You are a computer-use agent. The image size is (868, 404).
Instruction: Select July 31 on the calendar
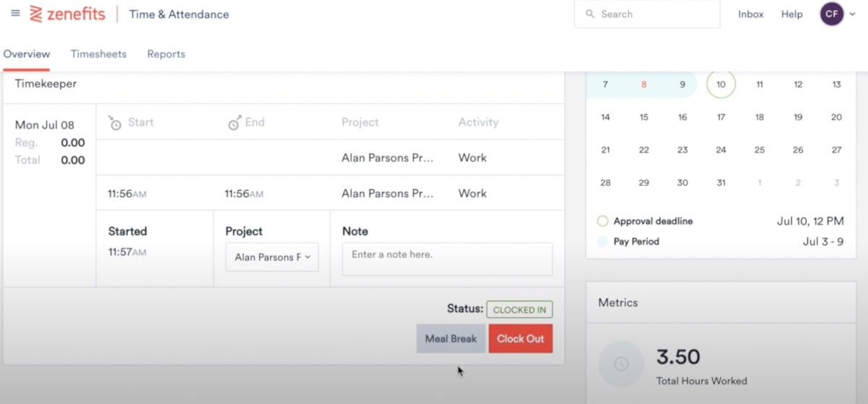(721, 183)
